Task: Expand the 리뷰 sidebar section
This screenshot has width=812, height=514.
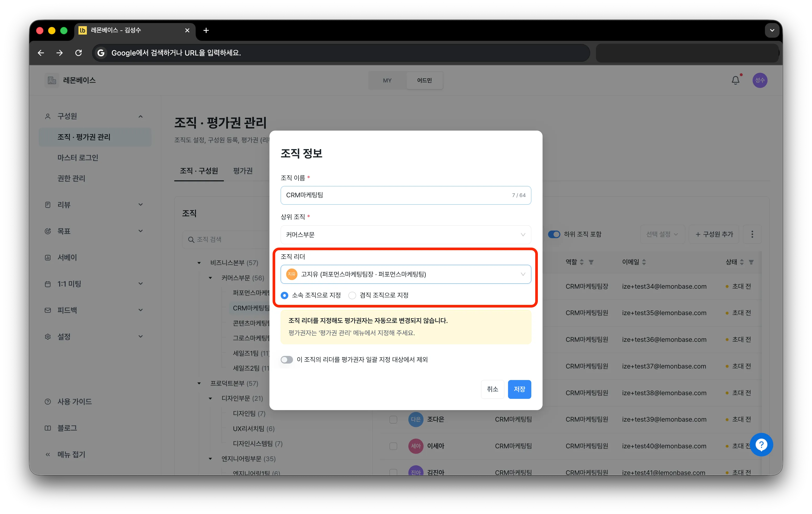Action: point(141,205)
